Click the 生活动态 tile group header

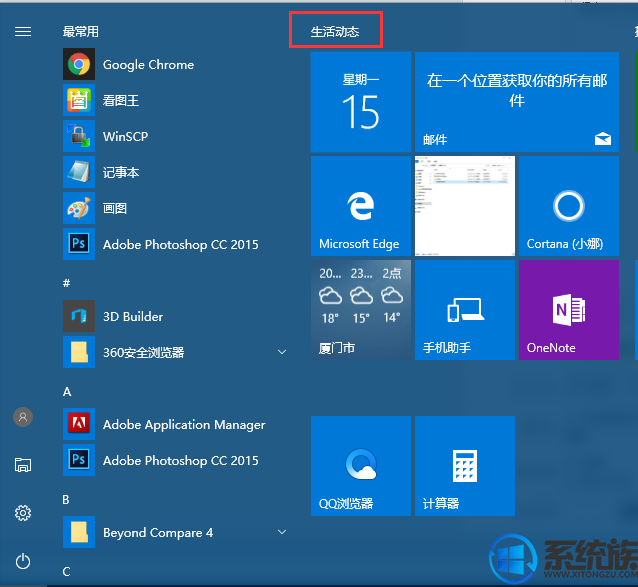click(x=335, y=32)
